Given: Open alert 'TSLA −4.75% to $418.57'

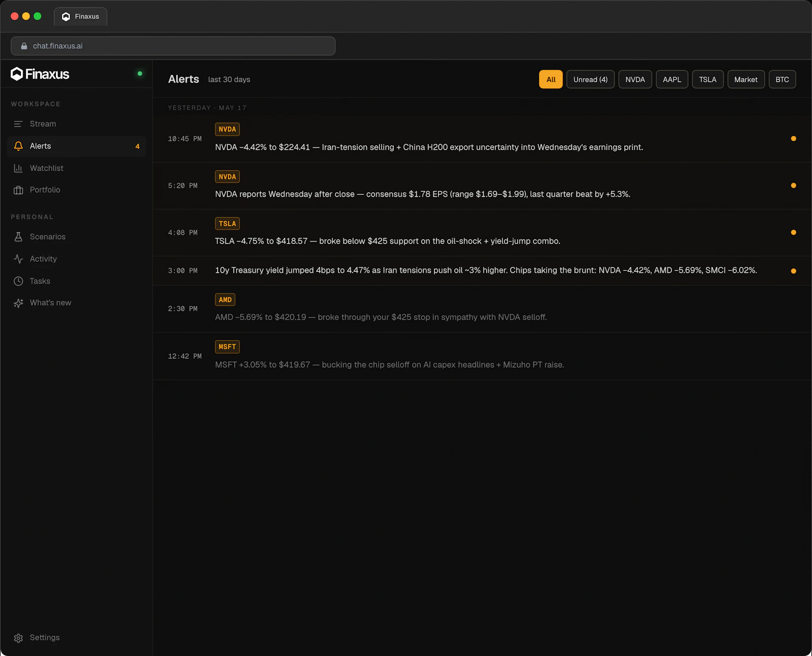Looking at the screenshot, I should tap(482, 232).
